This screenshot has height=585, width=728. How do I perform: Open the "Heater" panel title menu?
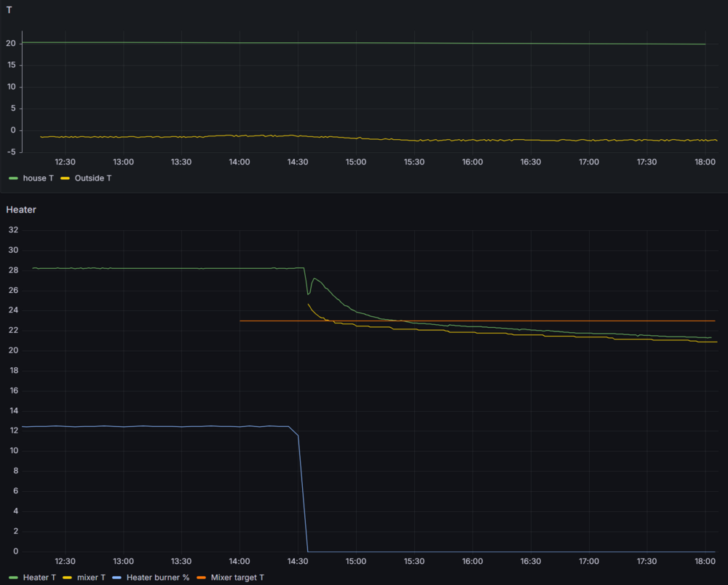click(x=21, y=210)
